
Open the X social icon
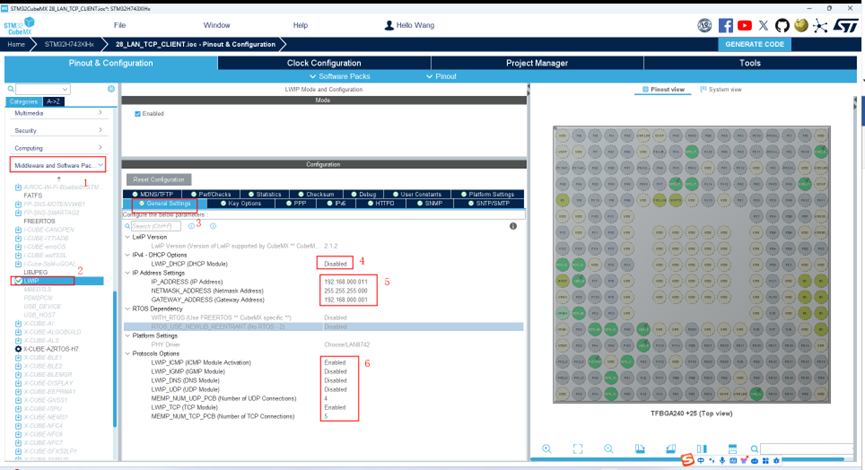point(763,25)
